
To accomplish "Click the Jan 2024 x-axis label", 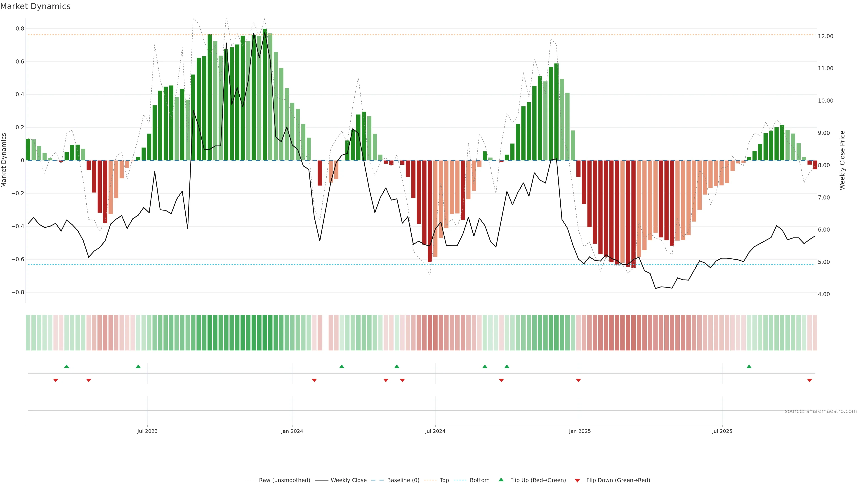I will point(292,431).
